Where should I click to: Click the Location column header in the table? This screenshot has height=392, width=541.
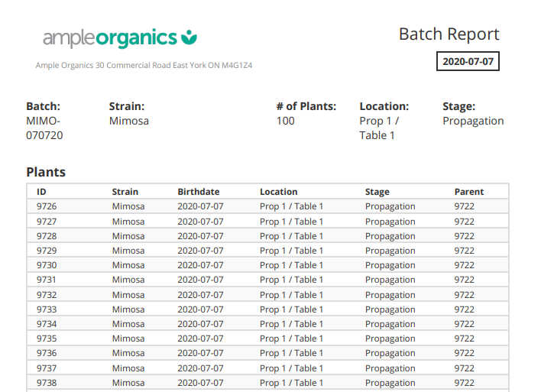tap(278, 192)
